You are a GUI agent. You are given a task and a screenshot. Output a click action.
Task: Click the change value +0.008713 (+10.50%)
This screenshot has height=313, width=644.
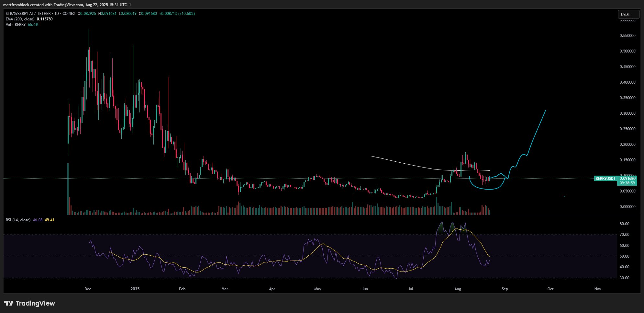pyautogui.click(x=177, y=14)
